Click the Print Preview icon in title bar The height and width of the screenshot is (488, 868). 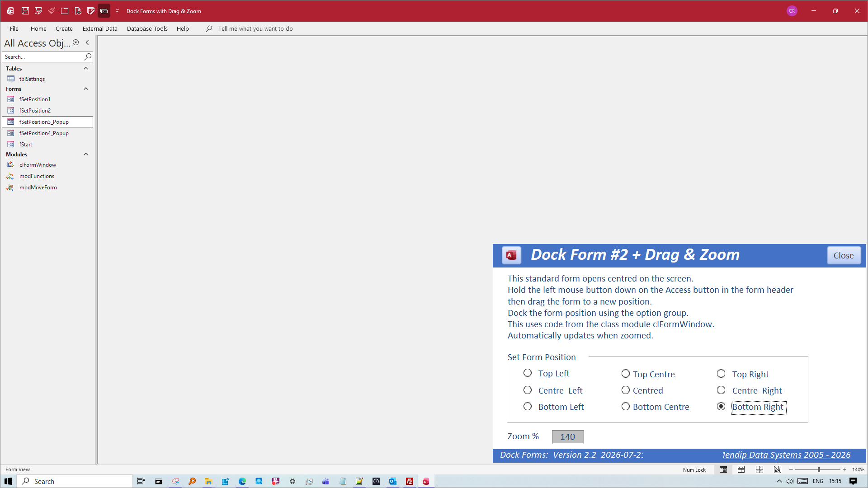click(x=78, y=11)
